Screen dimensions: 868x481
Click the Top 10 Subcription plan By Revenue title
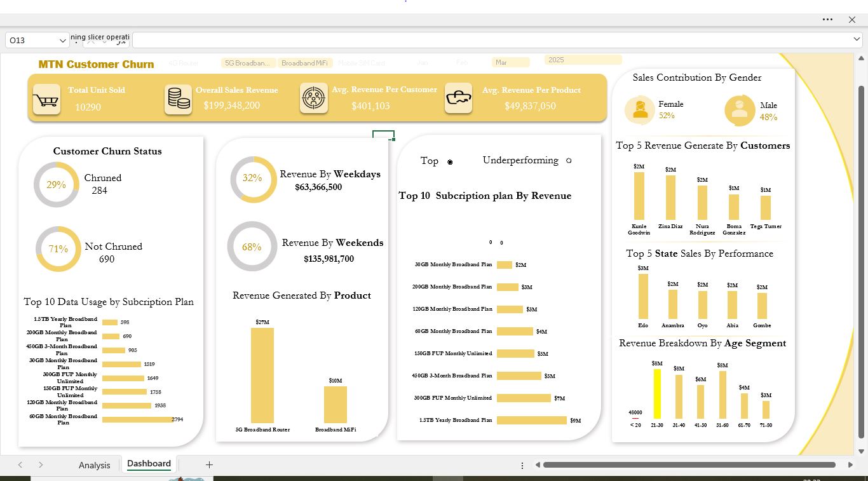click(485, 196)
